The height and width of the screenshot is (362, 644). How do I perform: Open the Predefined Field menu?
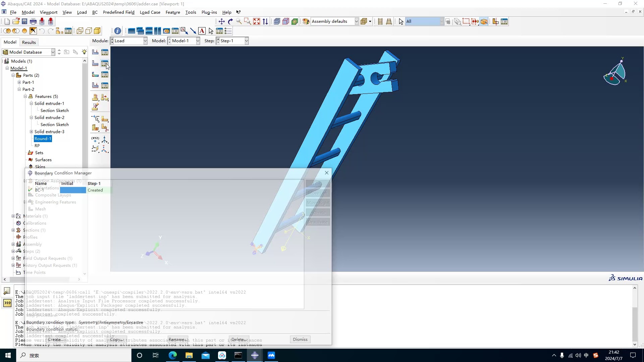118,12
